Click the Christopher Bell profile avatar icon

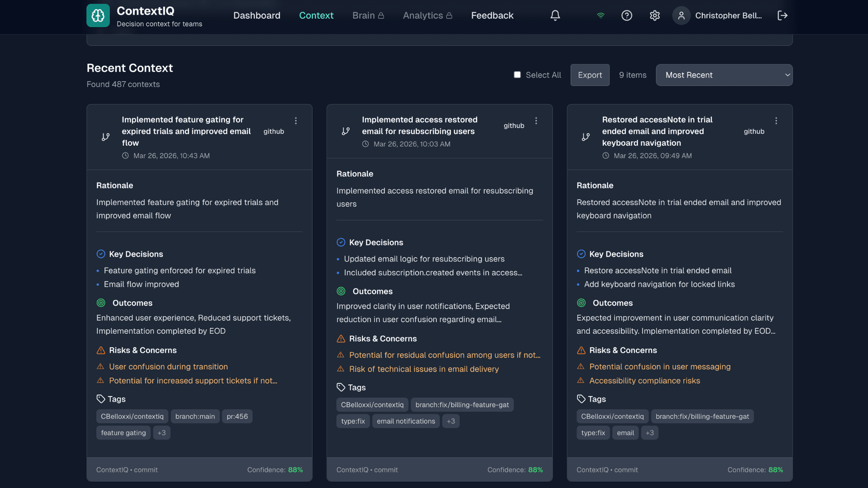[x=682, y=15]
